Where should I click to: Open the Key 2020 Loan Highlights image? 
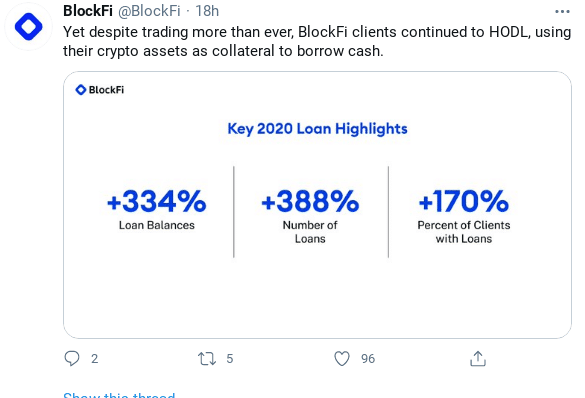tap(317, 205)
